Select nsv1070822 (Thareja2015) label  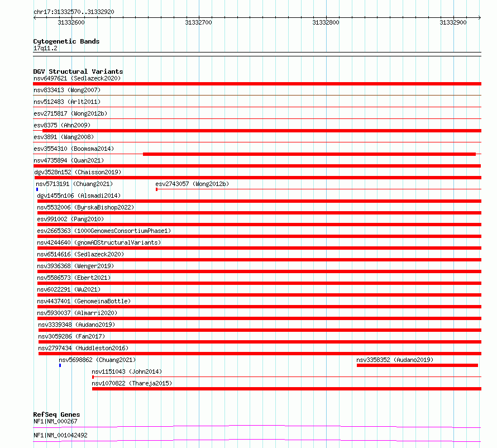point(132,383)
